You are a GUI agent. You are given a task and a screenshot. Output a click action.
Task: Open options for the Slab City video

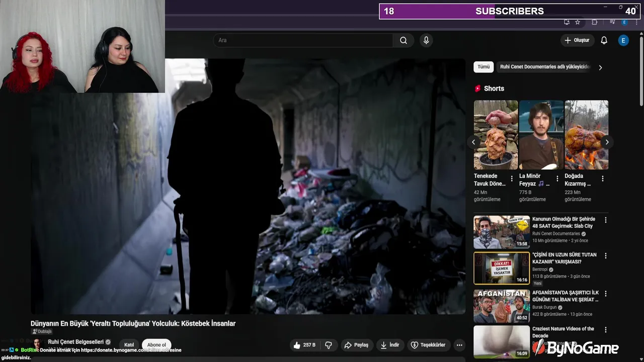pyautogui.click(x=606, y=220)
